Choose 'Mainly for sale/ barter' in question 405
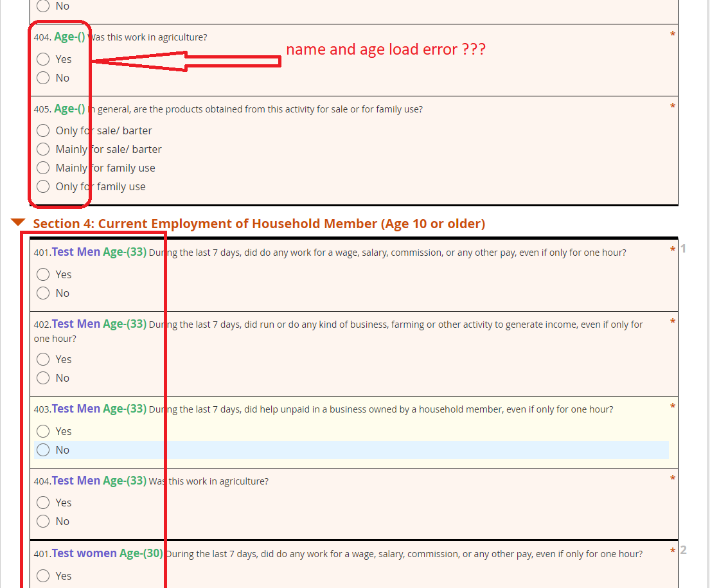Image resolution: width=710 pixels, height=588 pixels. 43,149
